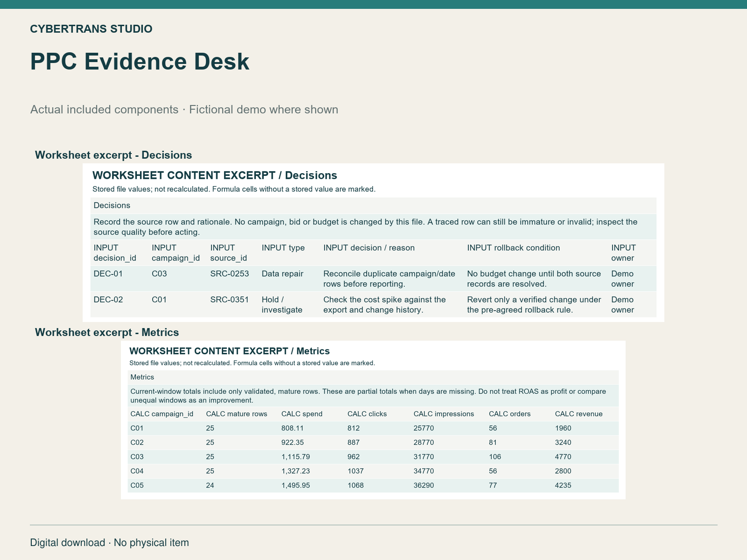Select the 'Worksheet excerpt - Decisions' heading

(x=113, y=155)
